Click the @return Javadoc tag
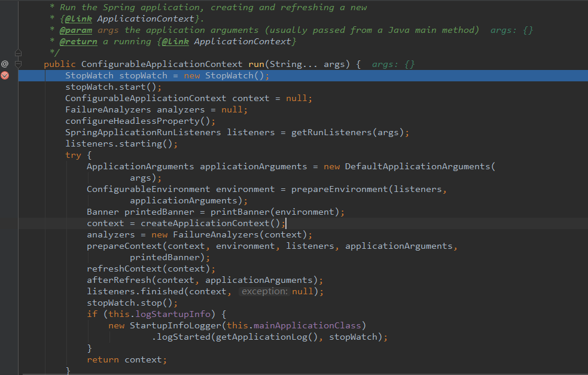Image resolution: width=588 pixels, height=375 pixels. click(x=78, y=41)
